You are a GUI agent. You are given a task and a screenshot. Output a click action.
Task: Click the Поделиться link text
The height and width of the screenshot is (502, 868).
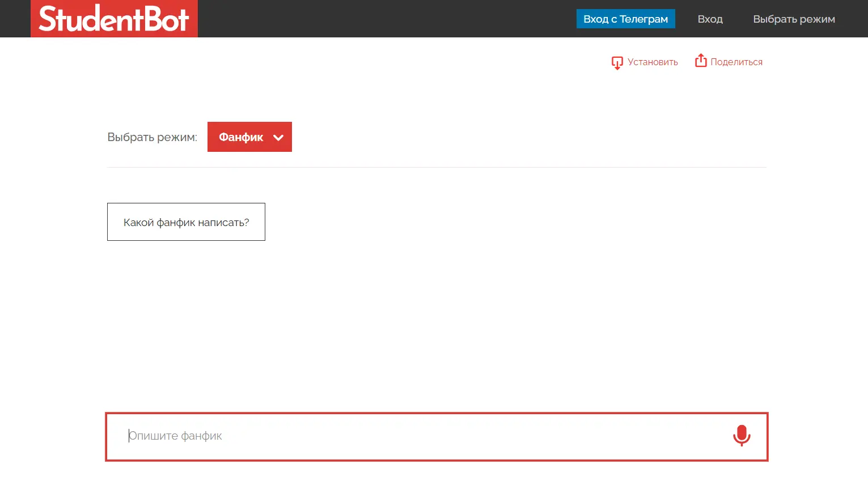736,62
